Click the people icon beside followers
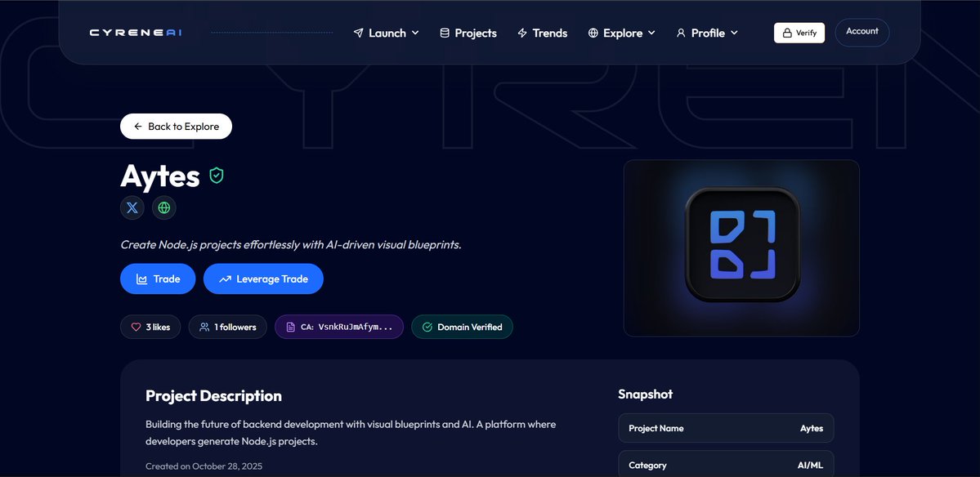 click(x=204, y=328)
